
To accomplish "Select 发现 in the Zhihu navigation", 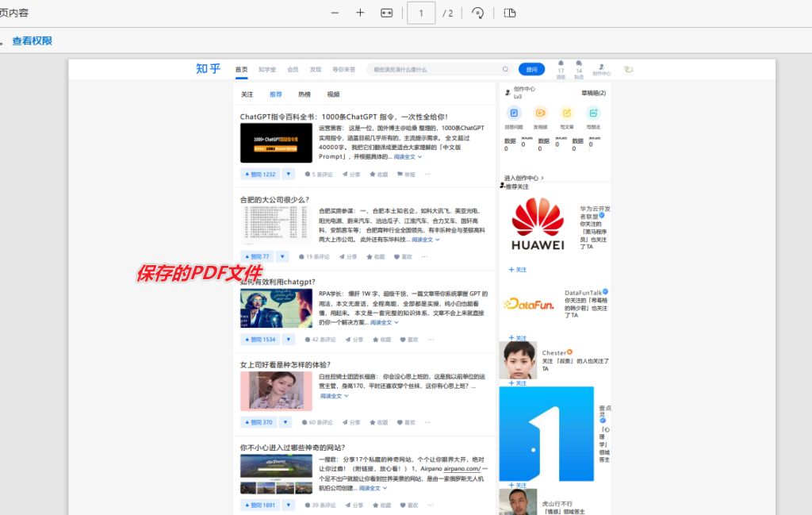I will click(315, 69).
